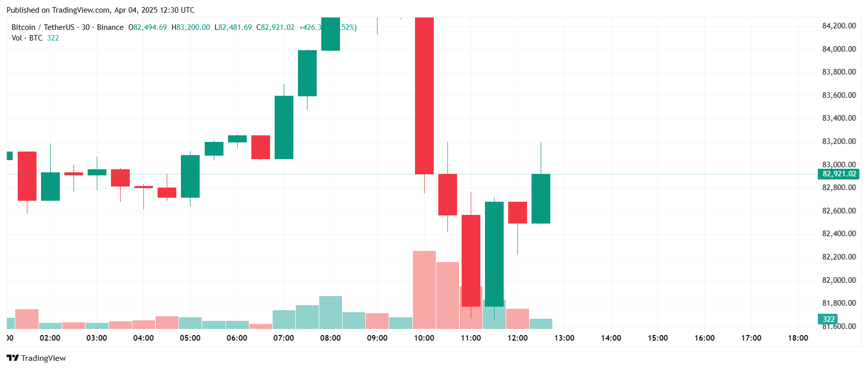The height and width of the screenshot is (369, 868).
Task: Click the green volume label 322 on price axis
Action: click(828, 319)
